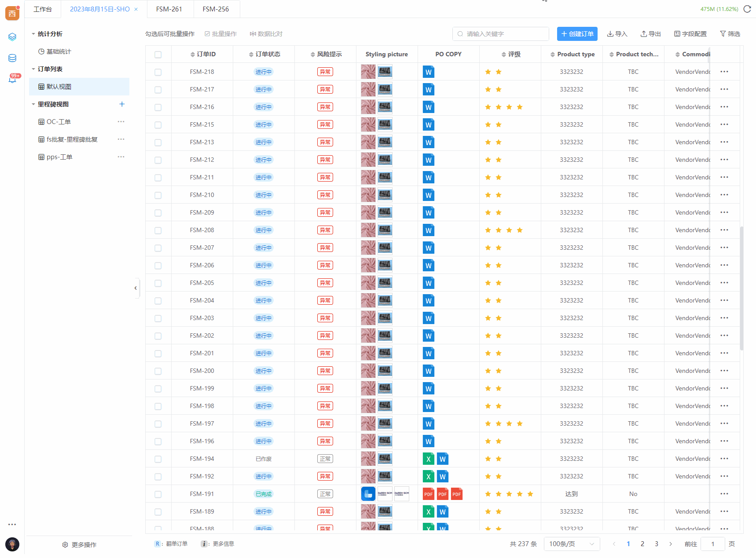Switch to the 工作台 tab

[x=43, y=9]
